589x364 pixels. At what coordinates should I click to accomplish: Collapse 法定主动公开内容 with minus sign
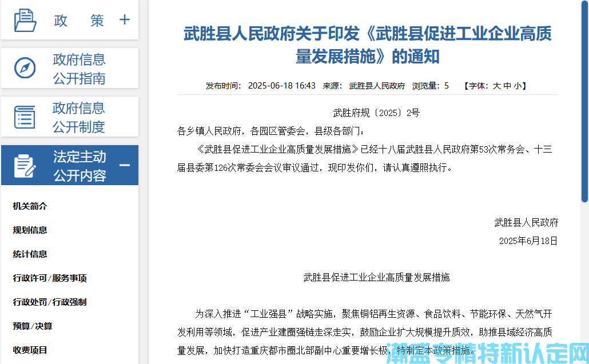(x=124, y=165)
